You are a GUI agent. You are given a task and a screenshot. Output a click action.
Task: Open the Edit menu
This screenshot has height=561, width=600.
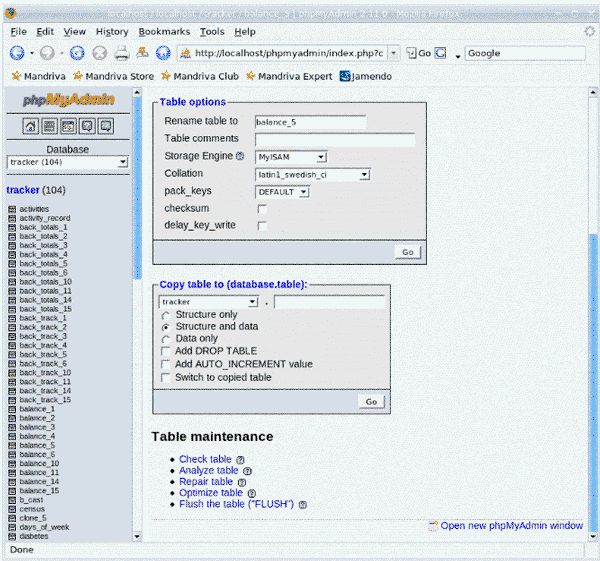pos(45,32)
